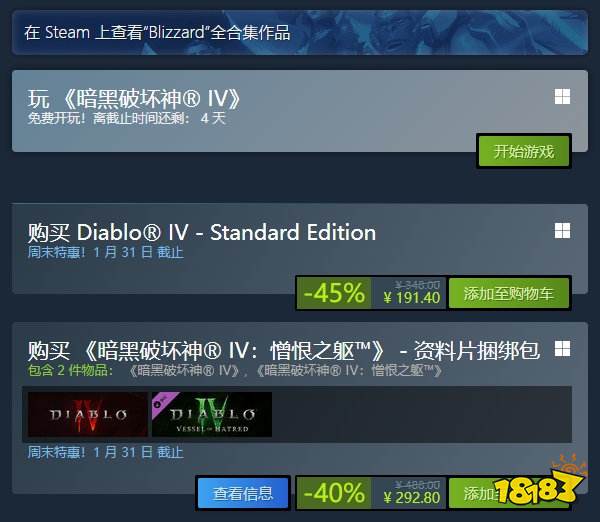Click the Windows icon beside 资料片捆绑包 bundle

coord(562,349)
